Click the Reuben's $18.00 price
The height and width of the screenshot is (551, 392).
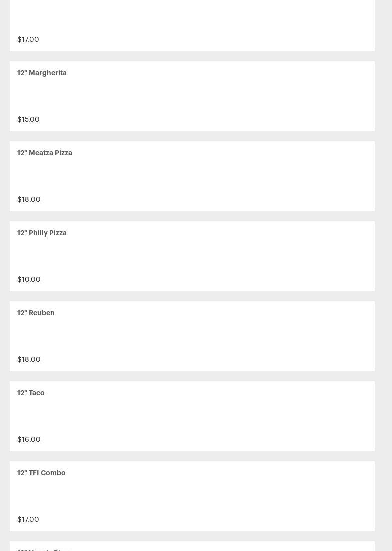pos(29,359)
